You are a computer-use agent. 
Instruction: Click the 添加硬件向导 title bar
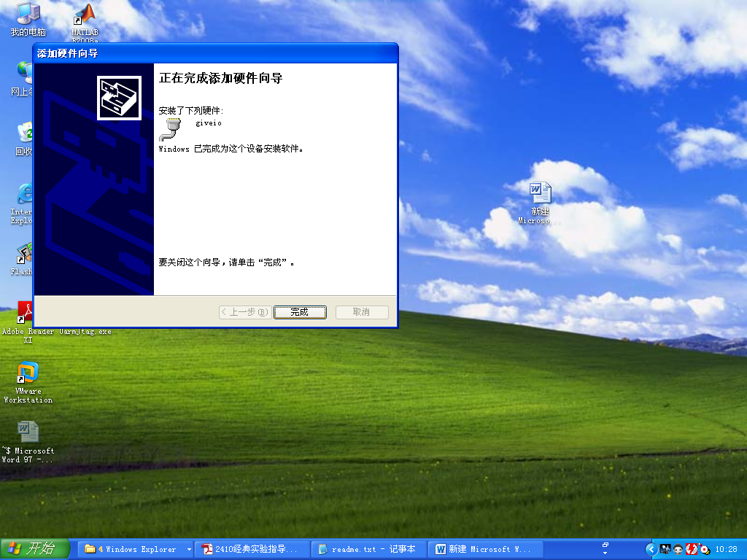pyautogui.click(x=215, y=53)
